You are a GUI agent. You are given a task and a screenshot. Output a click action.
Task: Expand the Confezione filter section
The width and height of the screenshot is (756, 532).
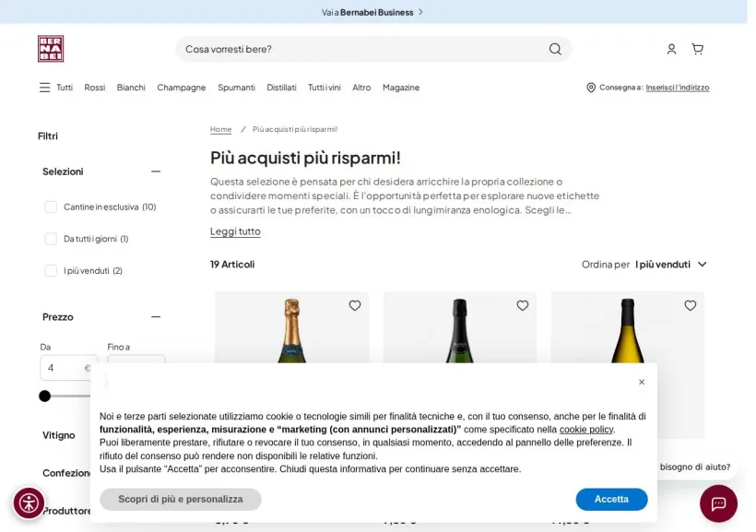tap(66, 473)
